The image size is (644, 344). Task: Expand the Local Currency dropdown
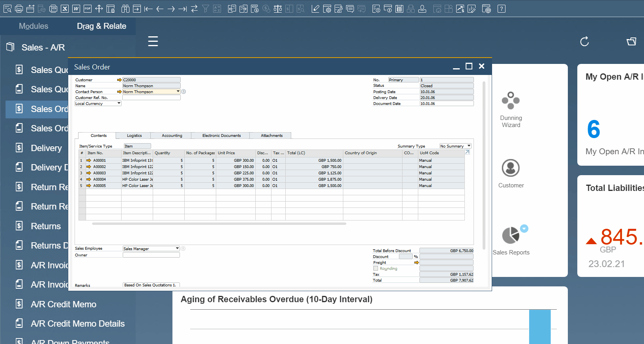tap(119, 103)
